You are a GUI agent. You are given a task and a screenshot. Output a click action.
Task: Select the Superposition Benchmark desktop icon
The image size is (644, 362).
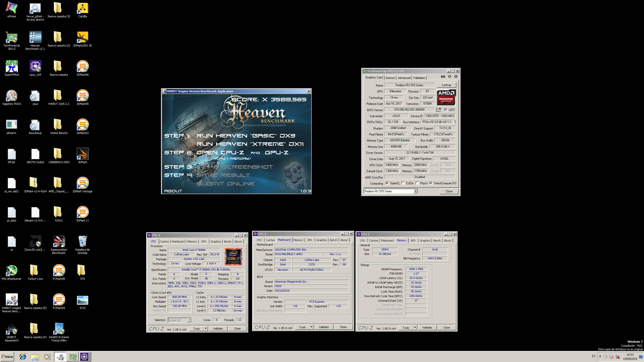point(59,245)
